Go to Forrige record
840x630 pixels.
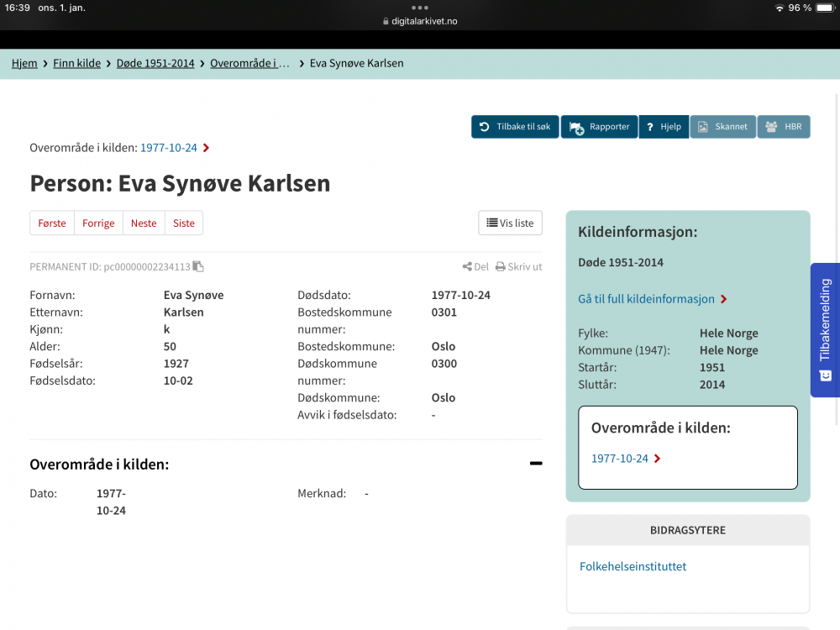(x=98, y=223)
